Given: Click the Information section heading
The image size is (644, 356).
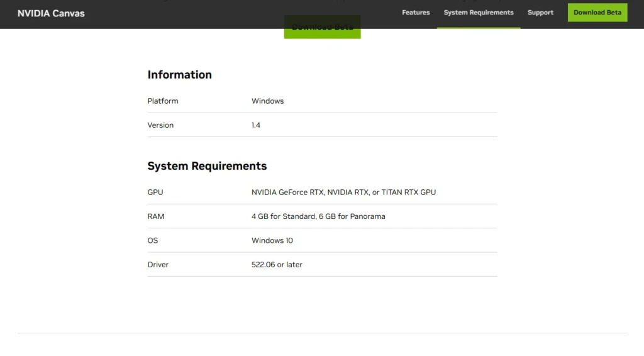Looking at the screenshot, I should point(179,75).
